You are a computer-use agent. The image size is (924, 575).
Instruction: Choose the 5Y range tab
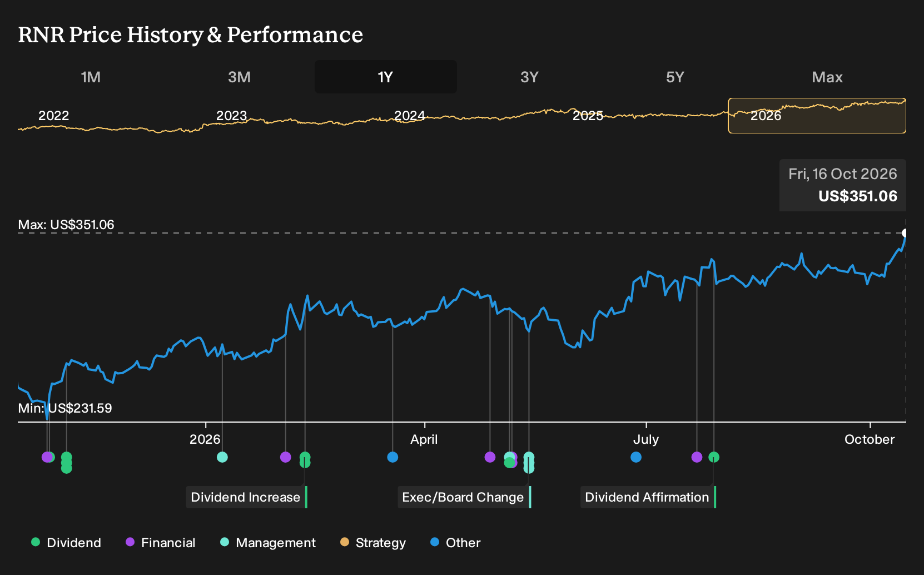tap(675, 77)
